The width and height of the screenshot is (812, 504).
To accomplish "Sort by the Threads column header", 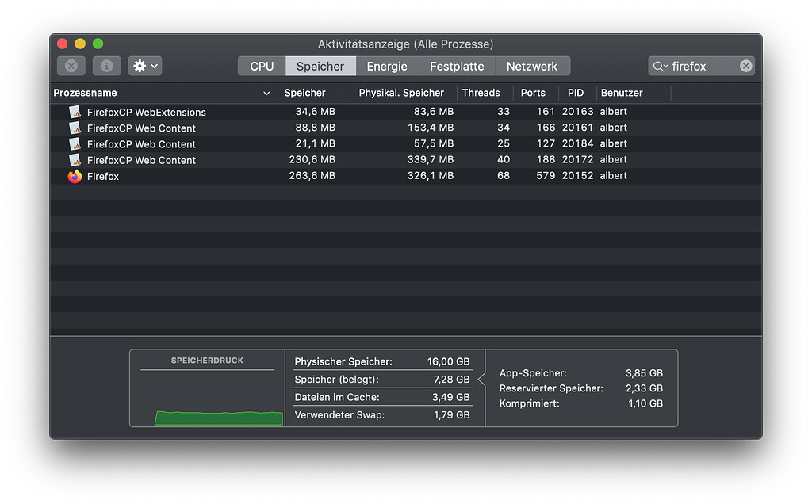I will click(481, 93).
